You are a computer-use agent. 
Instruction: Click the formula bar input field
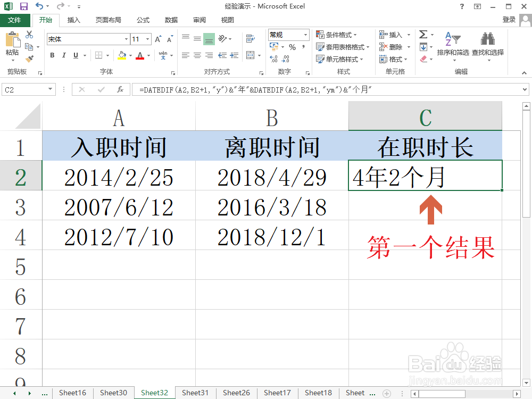coord(327,89)
